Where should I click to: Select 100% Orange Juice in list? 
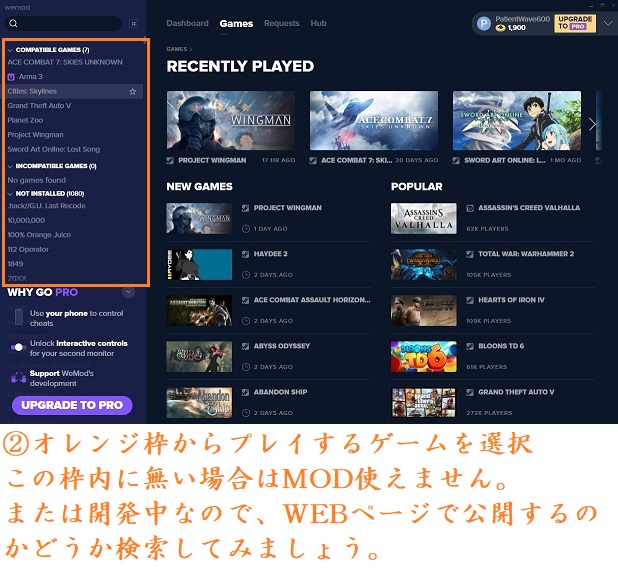[39, 235]
